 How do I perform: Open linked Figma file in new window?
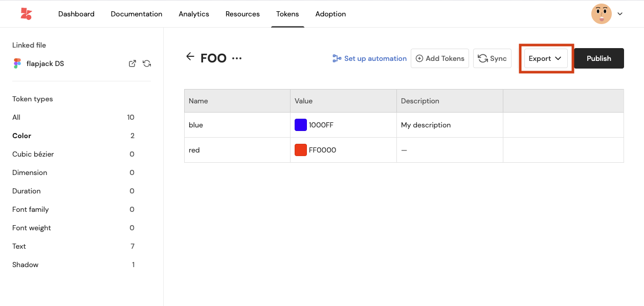(132, 64)
